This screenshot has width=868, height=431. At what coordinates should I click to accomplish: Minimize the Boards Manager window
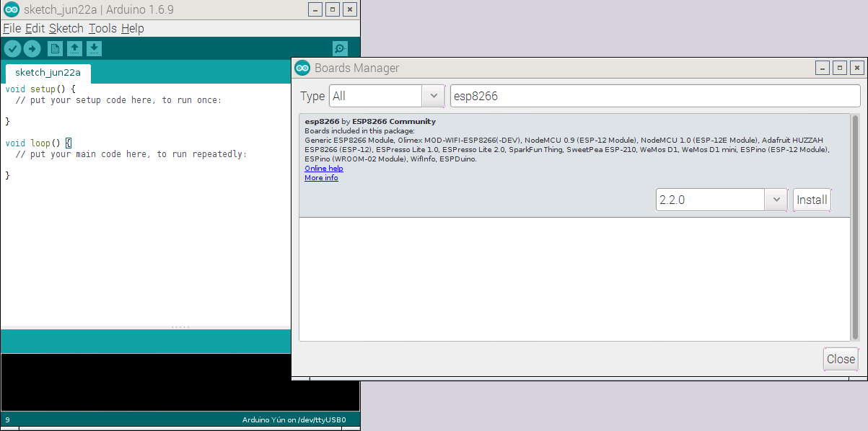[x=823, y=68]
